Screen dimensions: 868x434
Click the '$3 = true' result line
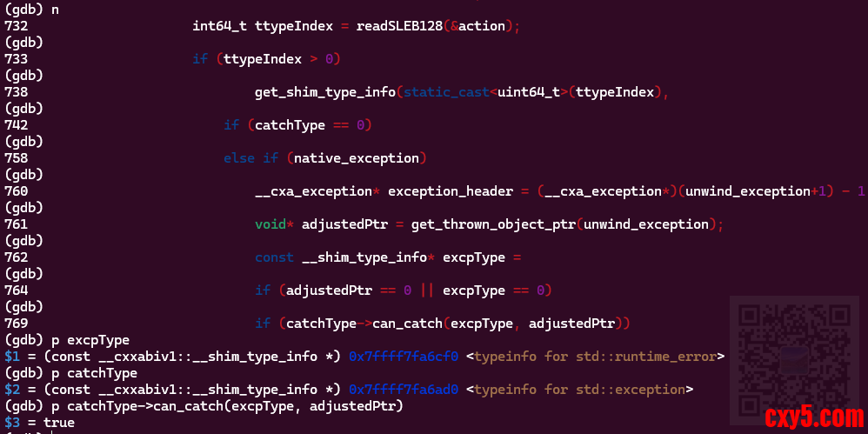(x=39, y=423)
